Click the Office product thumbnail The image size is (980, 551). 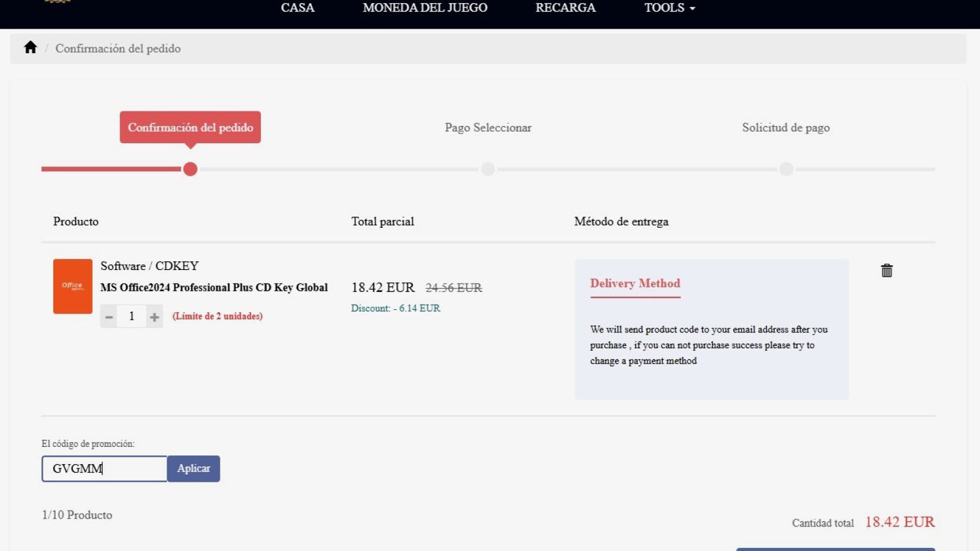(73, 287)
